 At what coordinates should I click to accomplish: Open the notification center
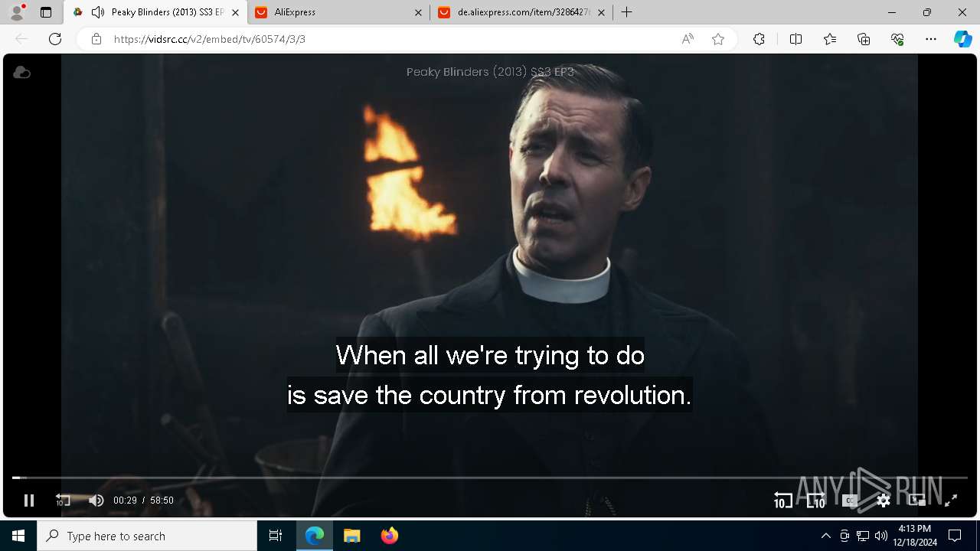[x=955, y=536]
